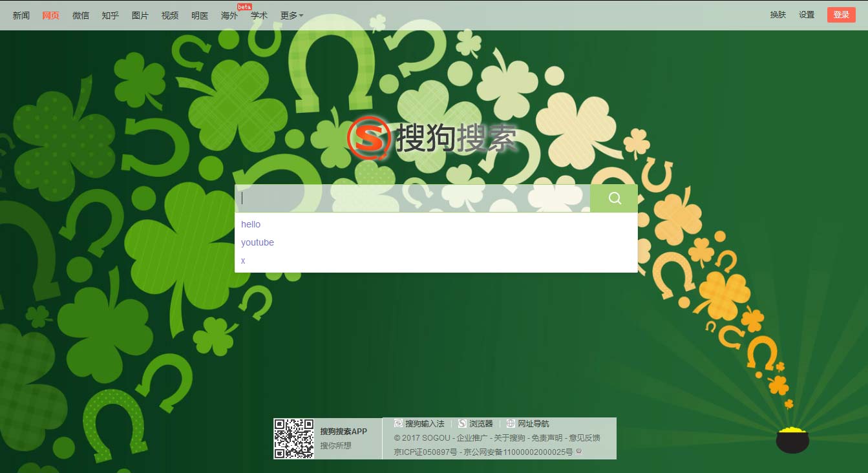This screenshot has height=473, width=868.
Task: Switch to the 微信 search tab
Action: point(81,16)
